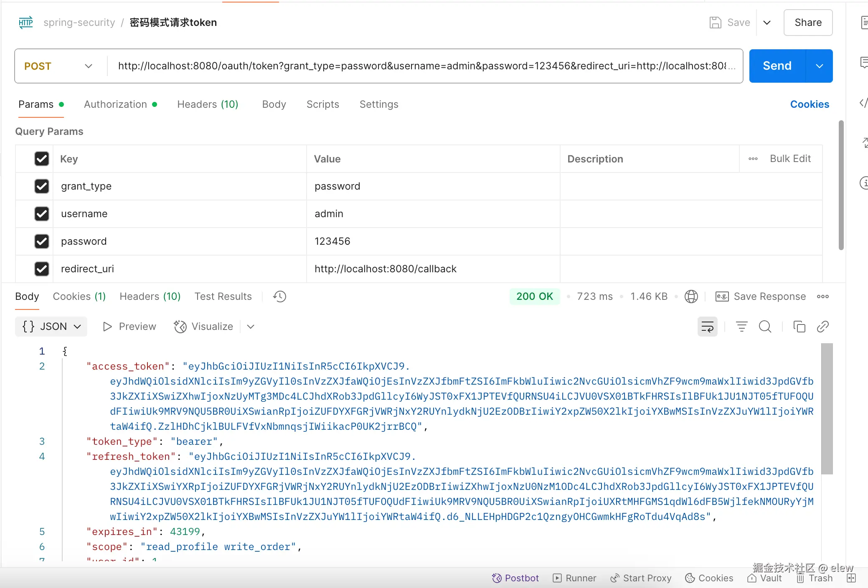The height and width of the screenshot is (588, 868).
Task: Expand the Send button arrow menu
Action: click(819, 66)
